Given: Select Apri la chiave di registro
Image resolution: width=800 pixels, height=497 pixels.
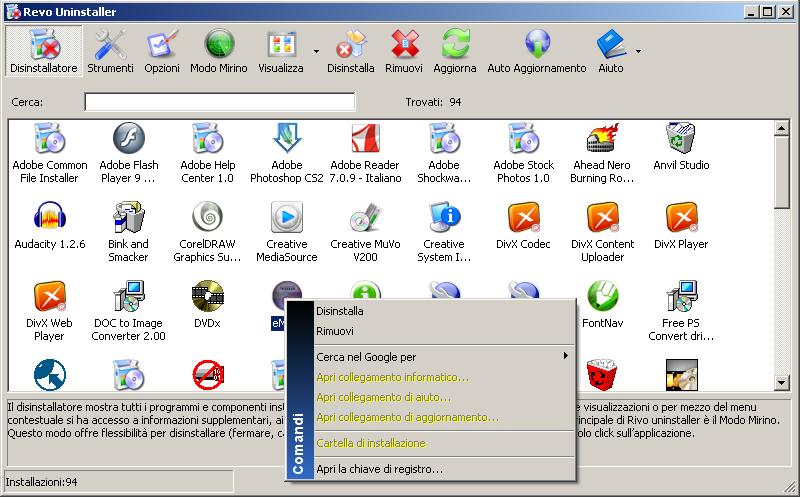Looking at the screenshot, I should [x=379, y=469].
